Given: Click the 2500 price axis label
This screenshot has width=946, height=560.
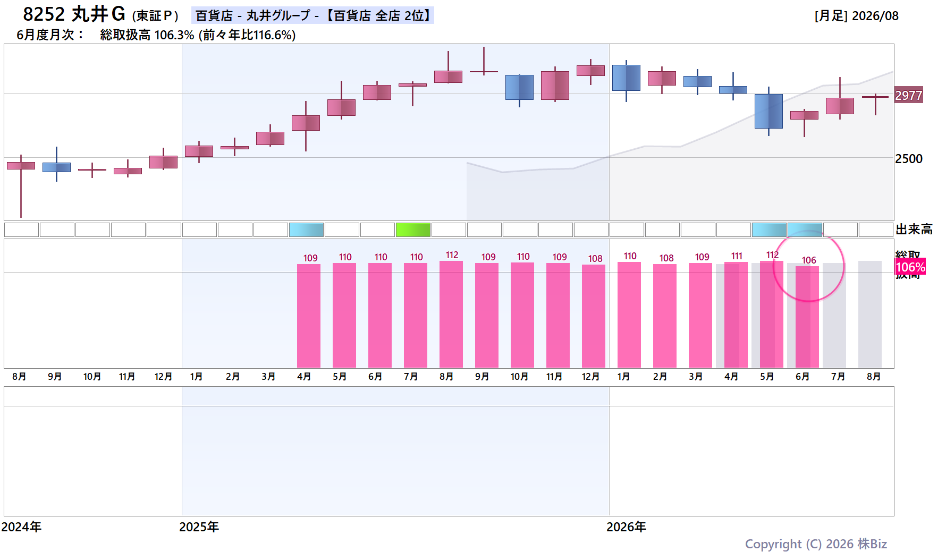Looking at the screenshot, I should click(x=909, y=159).
